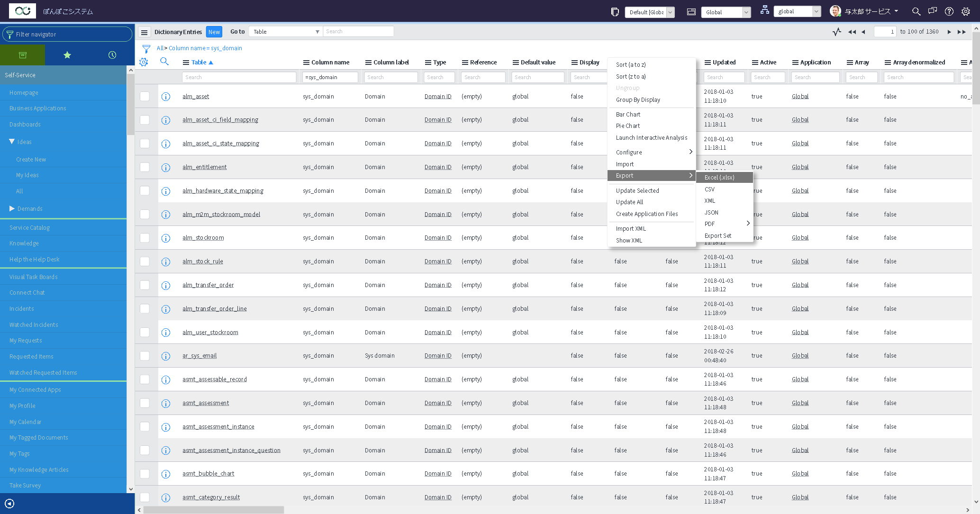Screen dimensions: 980x514
Task: Open the alm_entitlement record link
Action: 204,167
